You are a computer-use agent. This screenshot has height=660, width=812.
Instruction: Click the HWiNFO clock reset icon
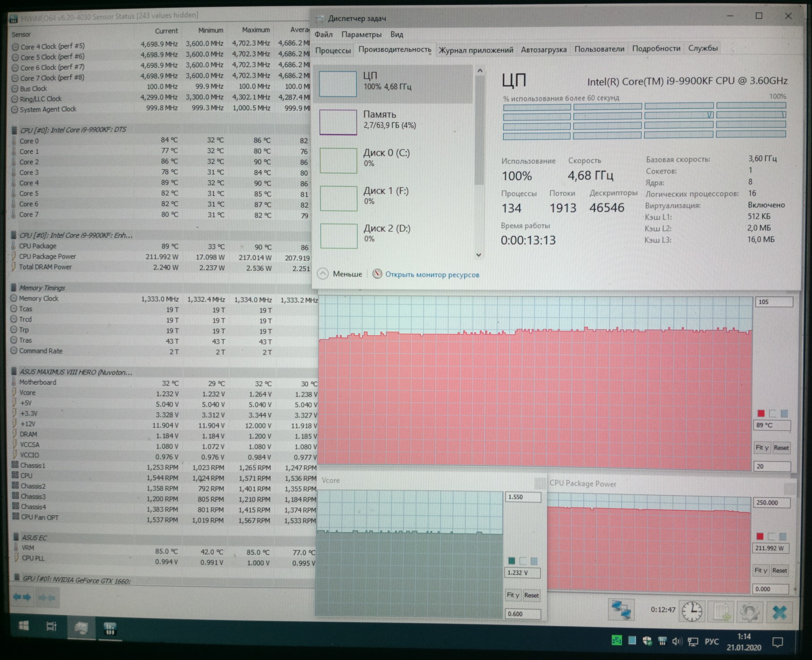[x=692, y=611]
